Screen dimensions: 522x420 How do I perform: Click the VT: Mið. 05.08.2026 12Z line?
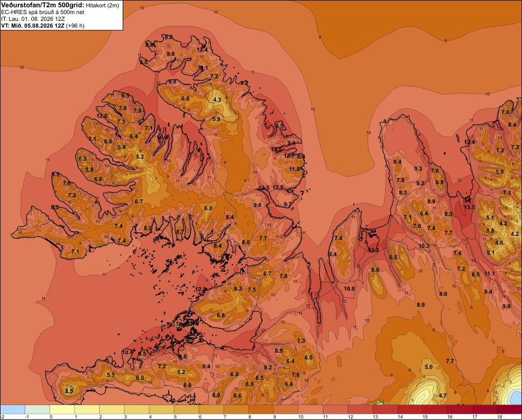pos(43,26)
